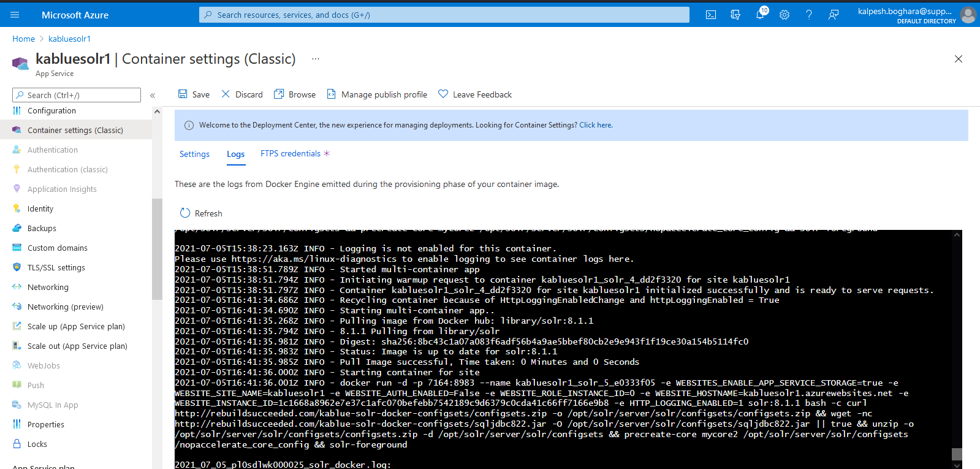
Task: Click log line 'Starting container for site'
Action: [327, 372]
